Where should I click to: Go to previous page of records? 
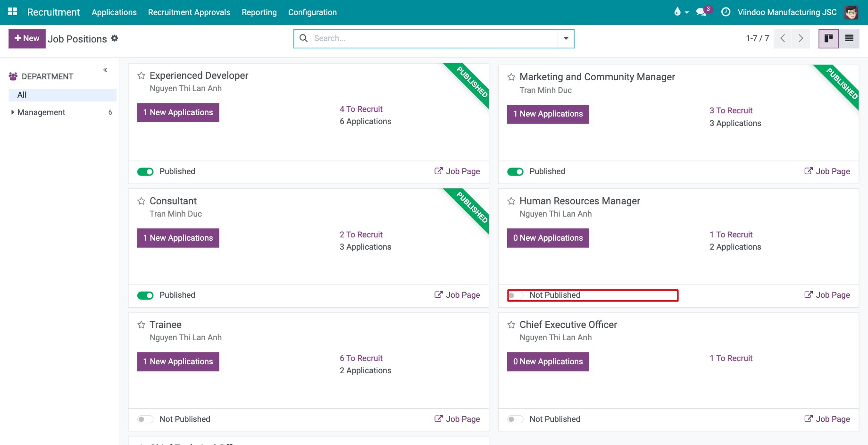pyautogui.click(x=783, y=39)
